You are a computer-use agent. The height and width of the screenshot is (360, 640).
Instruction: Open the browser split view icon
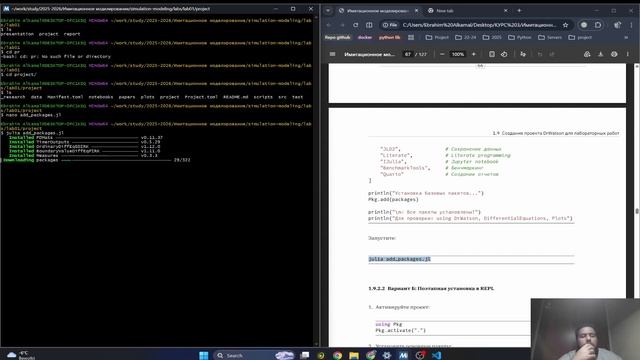369,25
